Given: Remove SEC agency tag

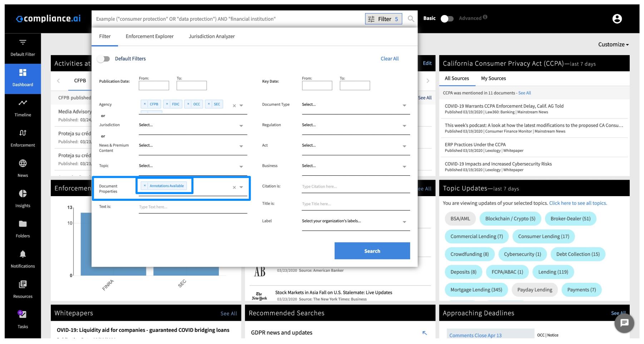Looking at the screenshot, I should point(209,104).
